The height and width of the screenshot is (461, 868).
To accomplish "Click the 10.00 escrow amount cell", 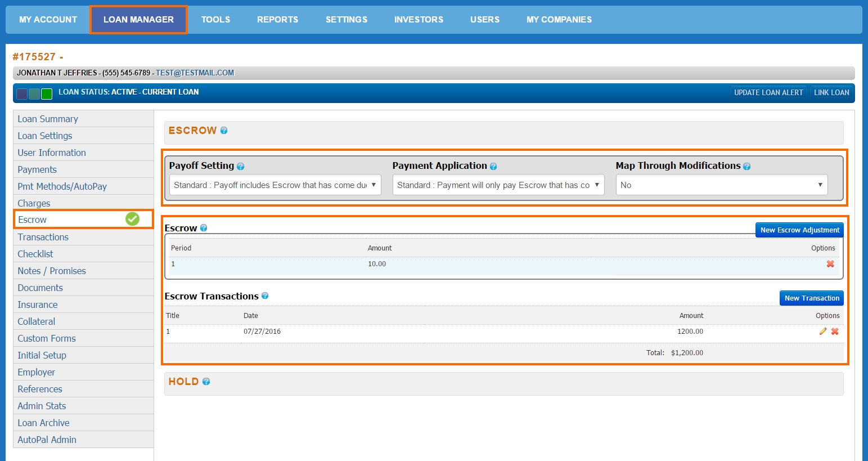I will click(x=377, y=264).
